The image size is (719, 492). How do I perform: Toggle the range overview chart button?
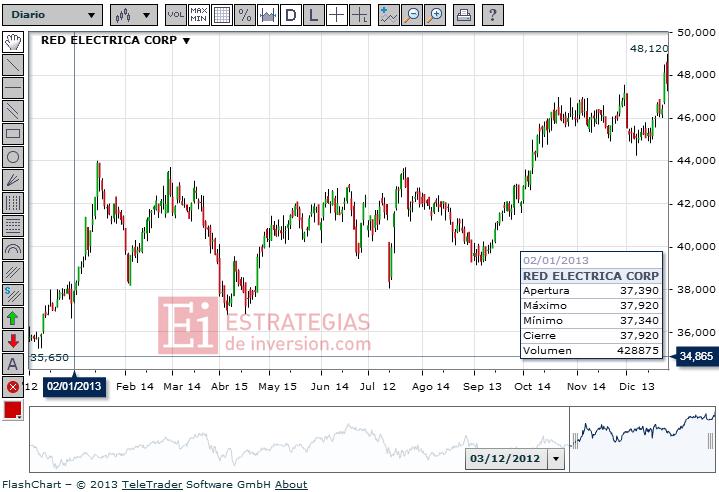268,15
